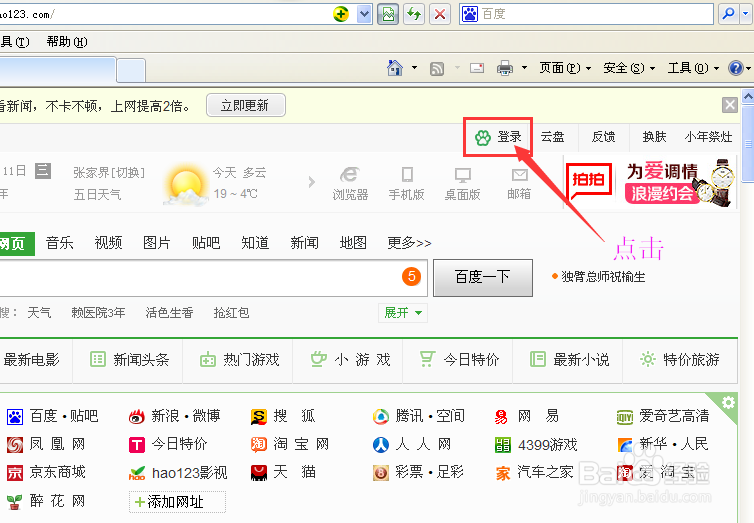Click the printer icon
The image size is (754, 523).
click(x=504, y=68)
